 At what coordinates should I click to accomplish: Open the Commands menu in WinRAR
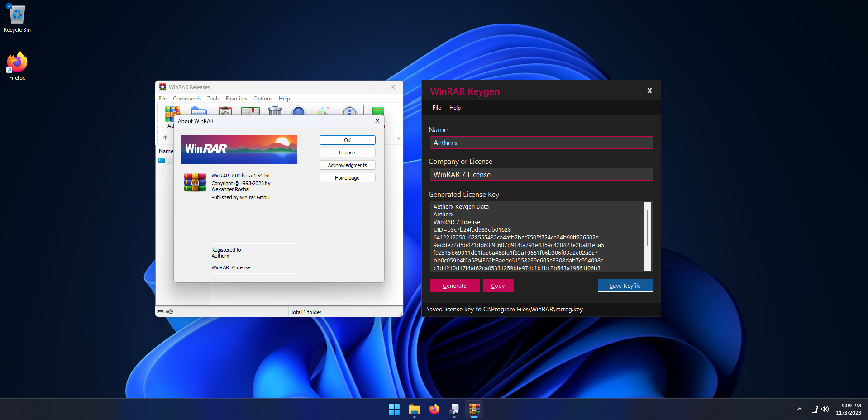point(187,99)
